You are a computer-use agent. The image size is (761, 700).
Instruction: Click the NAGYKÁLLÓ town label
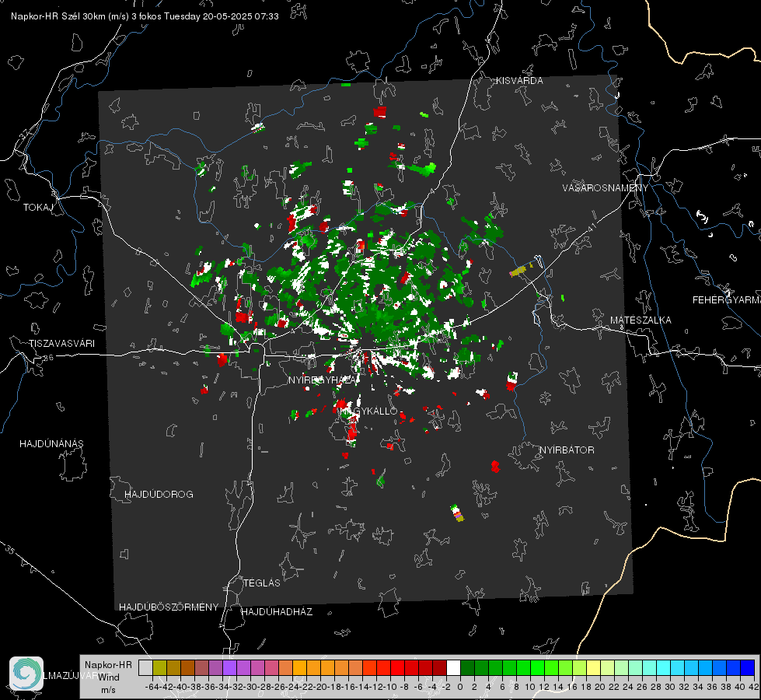click(x=369, y=411)
